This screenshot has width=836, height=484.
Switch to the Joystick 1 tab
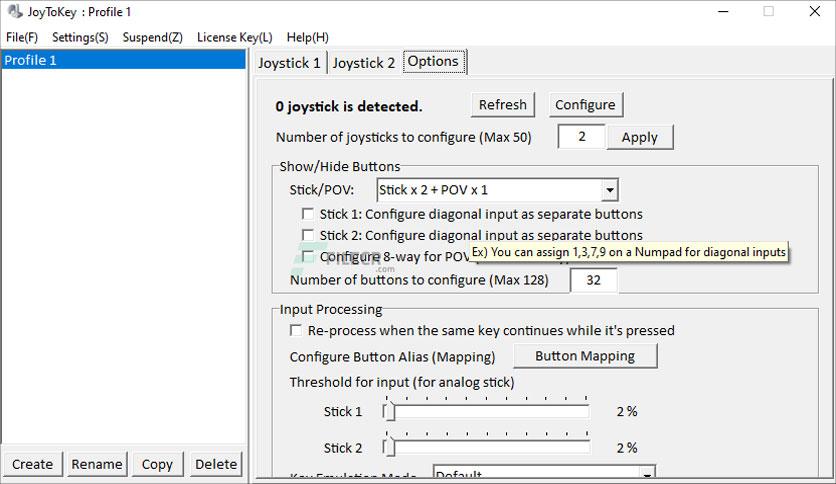point(289,63)
